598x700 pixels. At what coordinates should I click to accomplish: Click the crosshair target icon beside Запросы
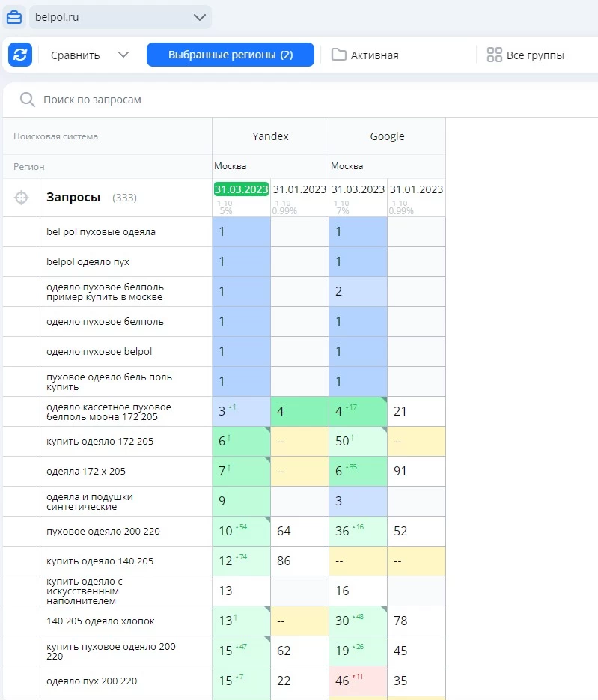[22, 198]
